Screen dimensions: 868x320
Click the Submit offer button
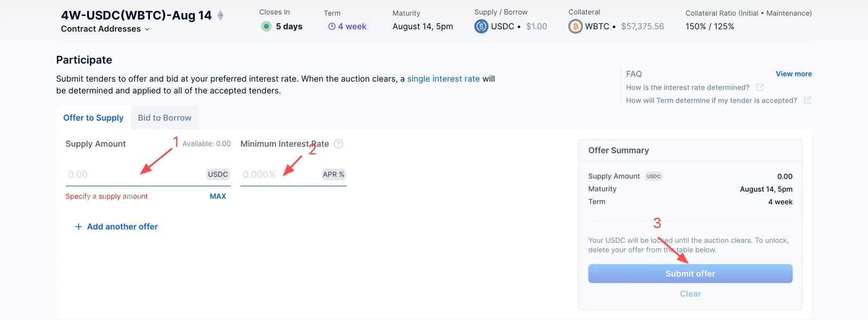pyautogui.click(x=690, y=274)
